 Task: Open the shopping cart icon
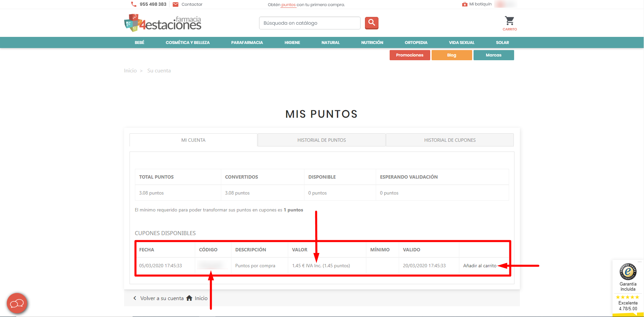coord(509,21)
